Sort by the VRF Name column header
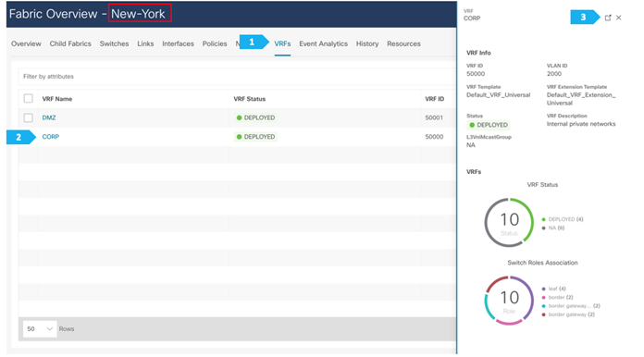The image size is (644, 357). pos(57,99)
